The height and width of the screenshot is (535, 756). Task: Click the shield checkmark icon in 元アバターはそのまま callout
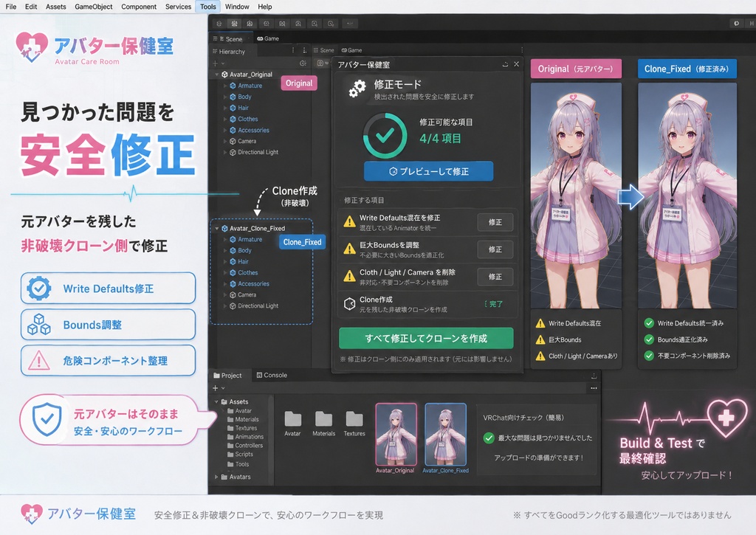[x=47, y=419]
